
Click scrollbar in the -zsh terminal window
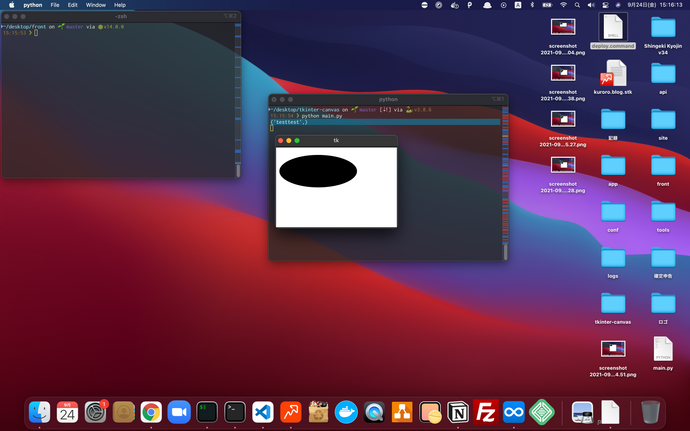click(x=238, y=170)
